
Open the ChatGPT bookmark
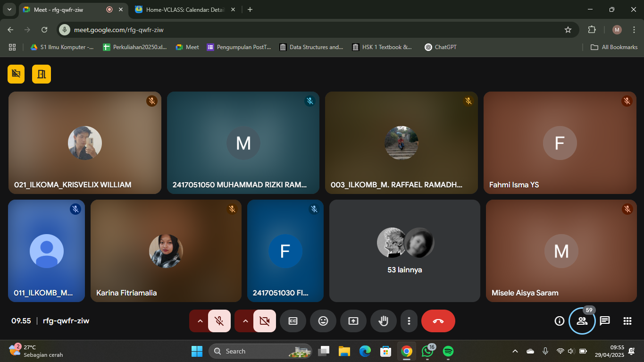tap(440, 47)
